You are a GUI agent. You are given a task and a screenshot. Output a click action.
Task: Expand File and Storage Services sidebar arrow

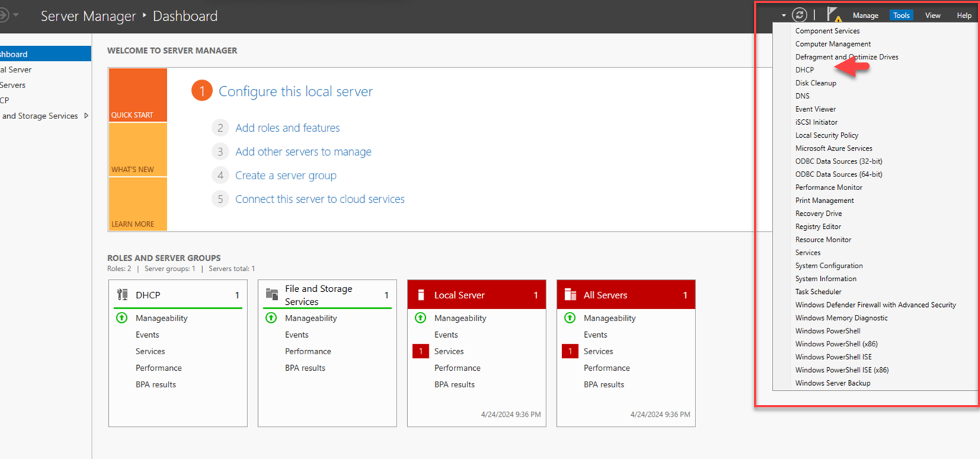[x=87, y=115]
